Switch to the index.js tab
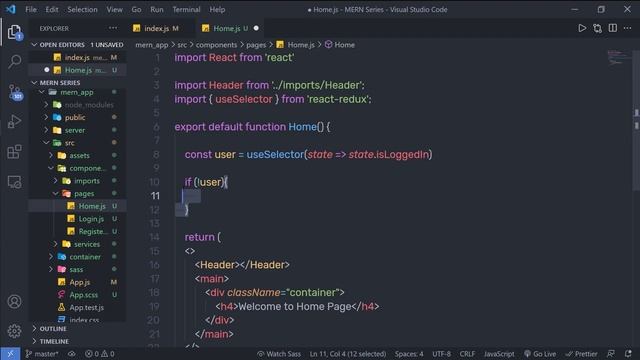The width and height of the screenshot is (640, 360). [x=160, y=28]
